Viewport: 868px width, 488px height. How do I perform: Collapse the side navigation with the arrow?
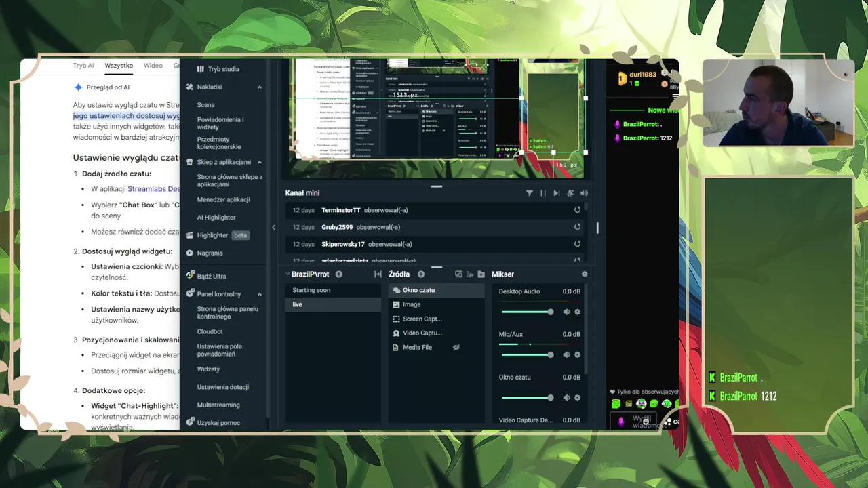coord(273,228)
